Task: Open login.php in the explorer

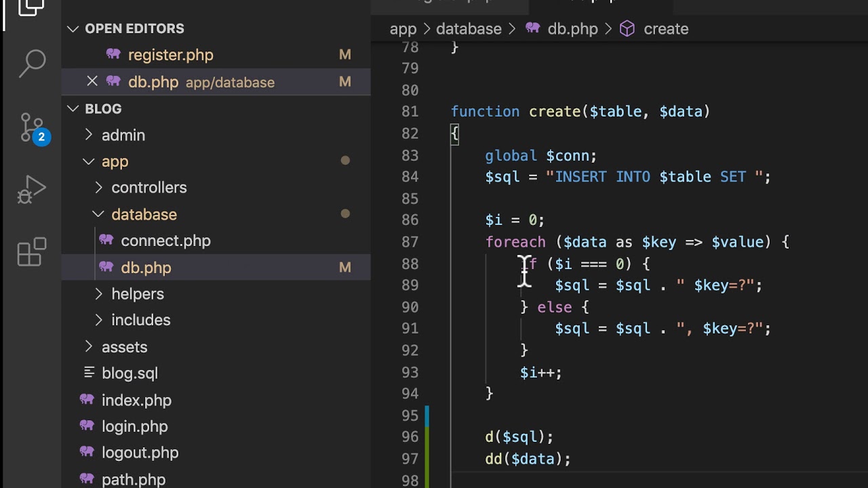Action: [134, 426]
